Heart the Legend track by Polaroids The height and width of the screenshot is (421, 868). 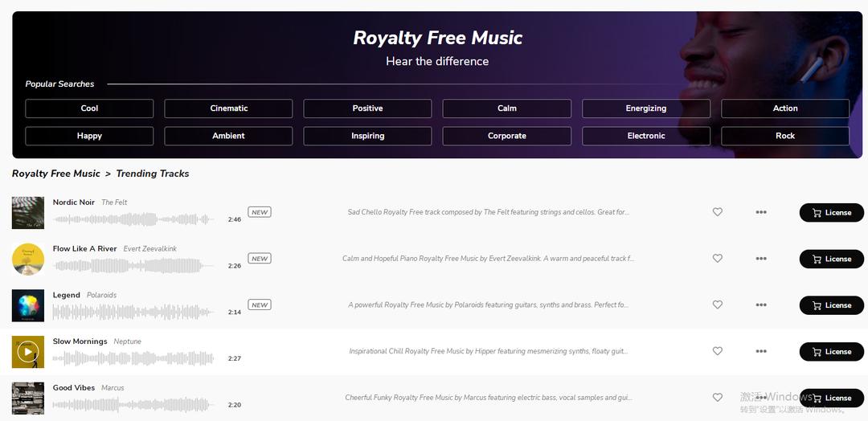tap(718, 305)
